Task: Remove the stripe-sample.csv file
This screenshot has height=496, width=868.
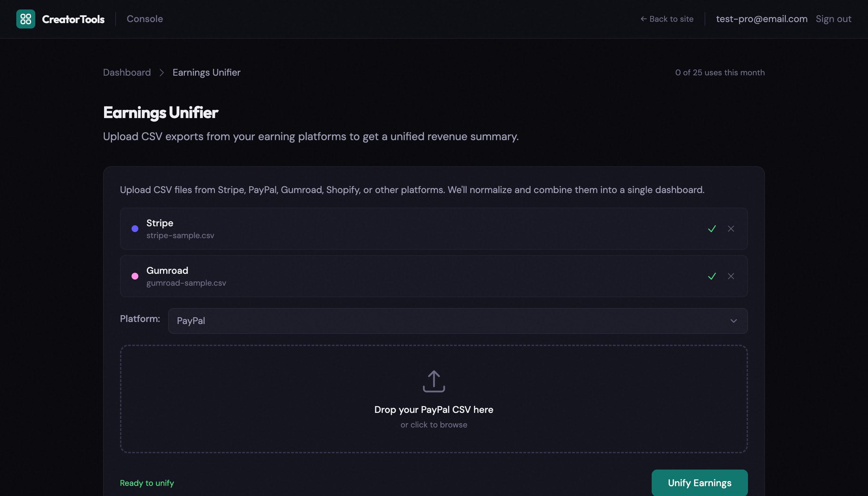Action: click(731, 229)
